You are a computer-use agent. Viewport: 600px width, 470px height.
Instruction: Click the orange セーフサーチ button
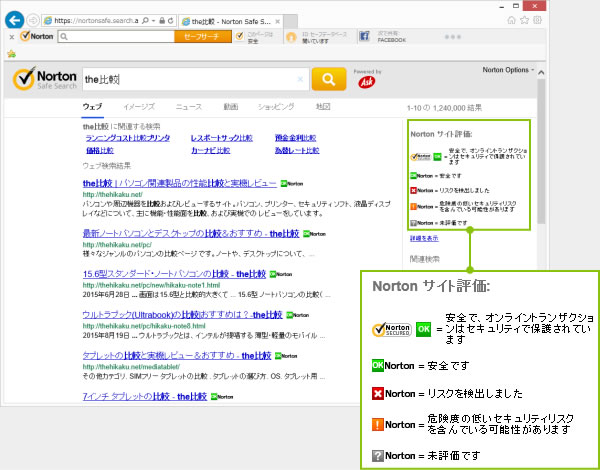coord(203,37)
